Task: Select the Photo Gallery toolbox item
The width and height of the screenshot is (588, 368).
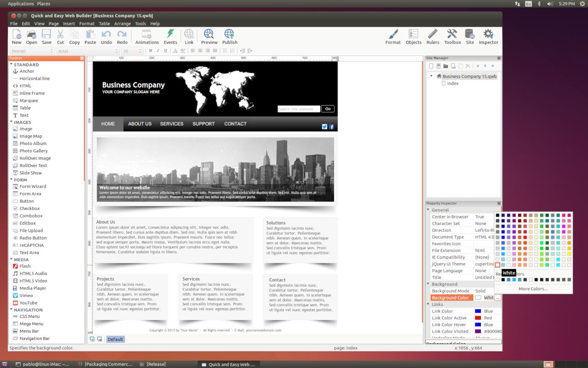Action: pos(33,151)
